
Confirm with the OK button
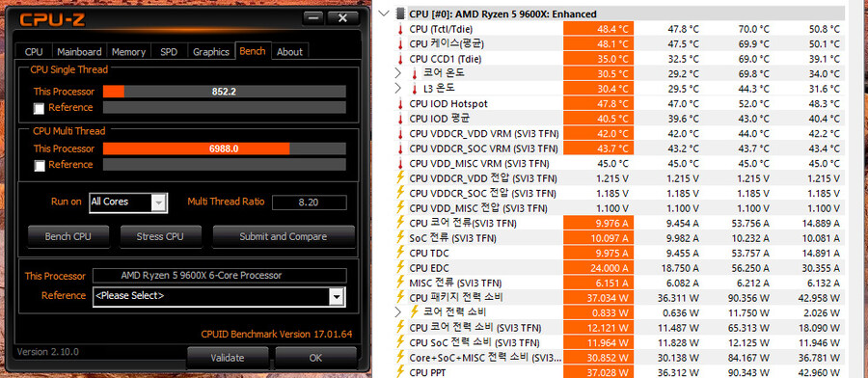click(x=315, y=358)
